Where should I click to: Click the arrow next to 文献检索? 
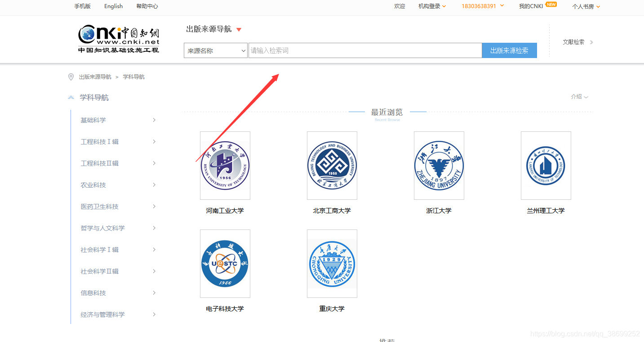[591, 42]
